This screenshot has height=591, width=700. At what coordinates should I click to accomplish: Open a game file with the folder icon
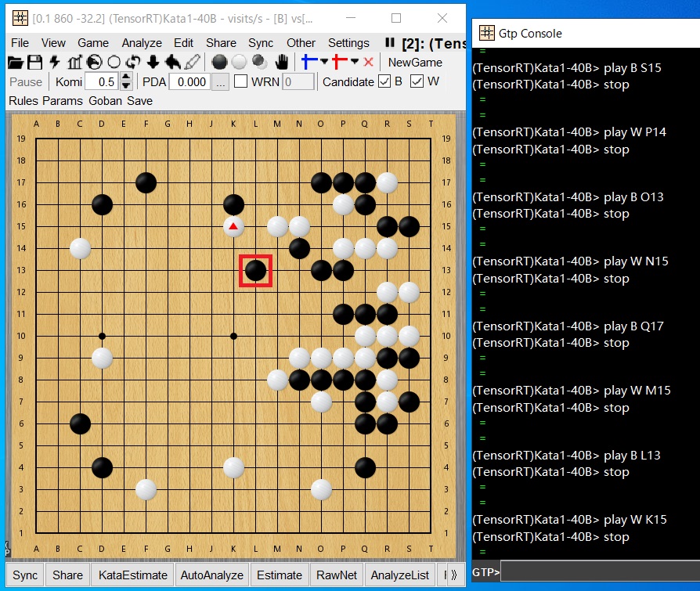coord(16,62)
